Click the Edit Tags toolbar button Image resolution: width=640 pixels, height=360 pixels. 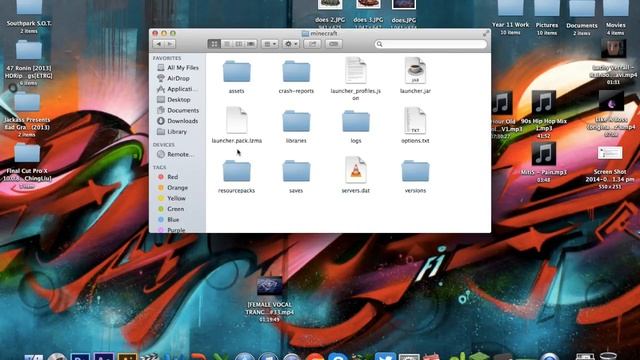(333, 44)
